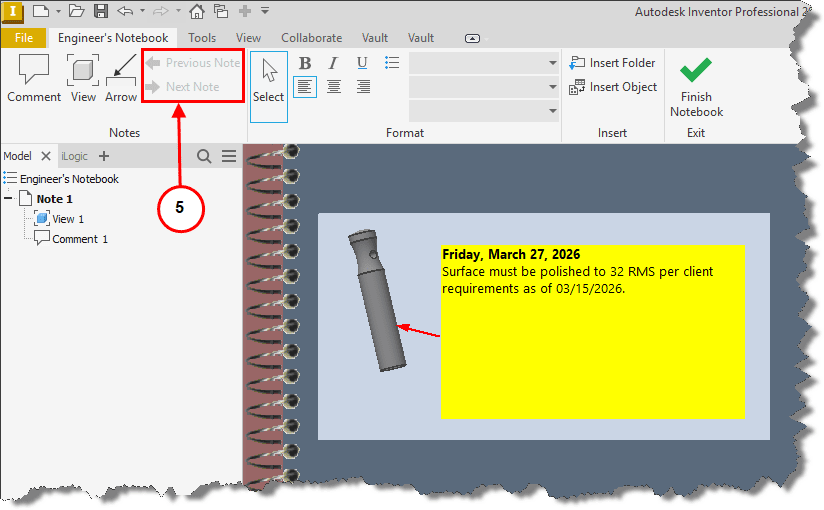
Task: Open the Redo history dropdown arrow
Action: [x=178, y=11]
